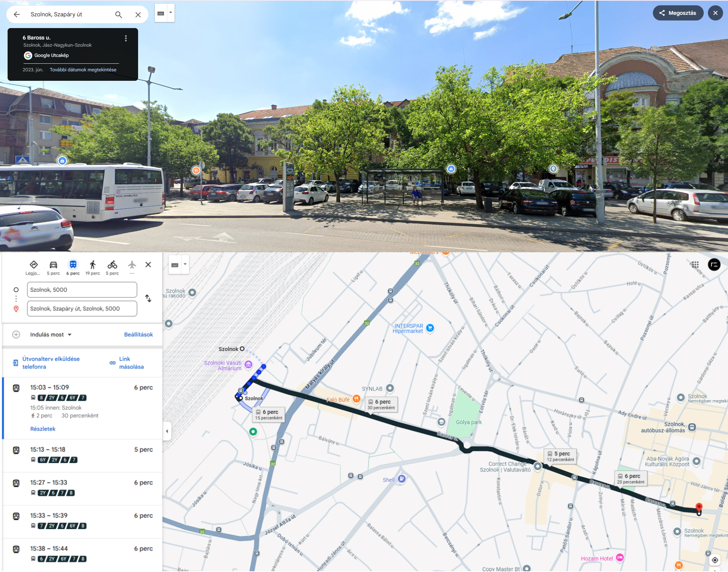728x572 pixels.
Task: Open Street View more options menu
Action: point(126,38)
